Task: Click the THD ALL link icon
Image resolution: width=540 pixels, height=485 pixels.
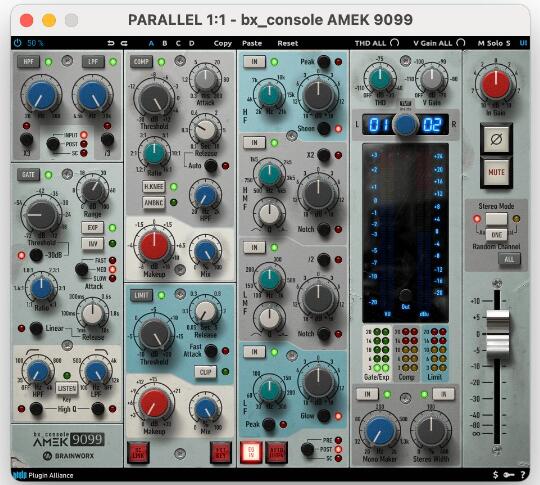Action: click(395, 43)
